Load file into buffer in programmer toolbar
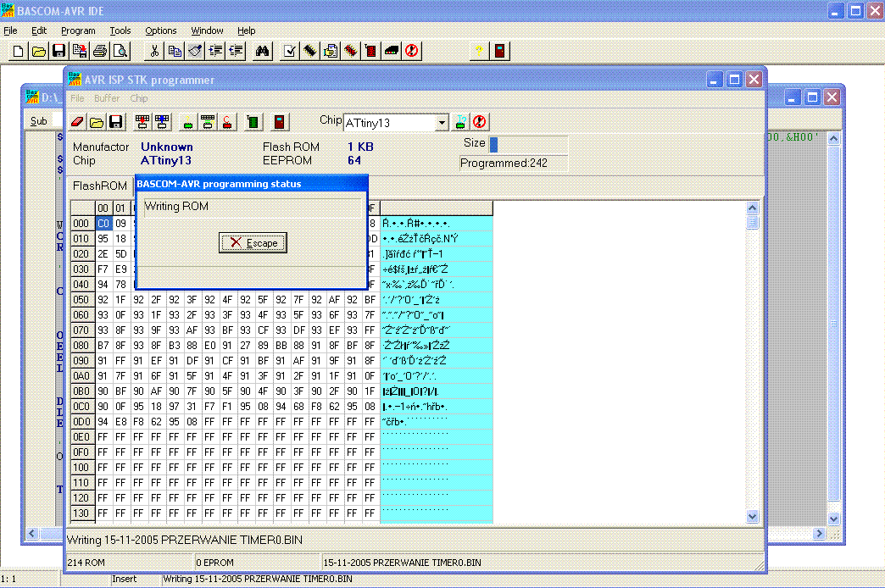Screen dimensions: 885x588 click(x=97, y=122)
